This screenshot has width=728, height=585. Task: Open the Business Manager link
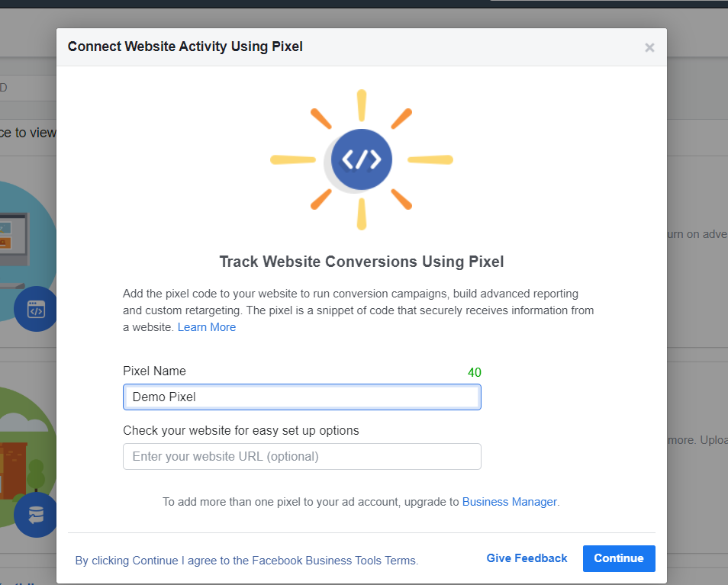(x=509, y=502)
